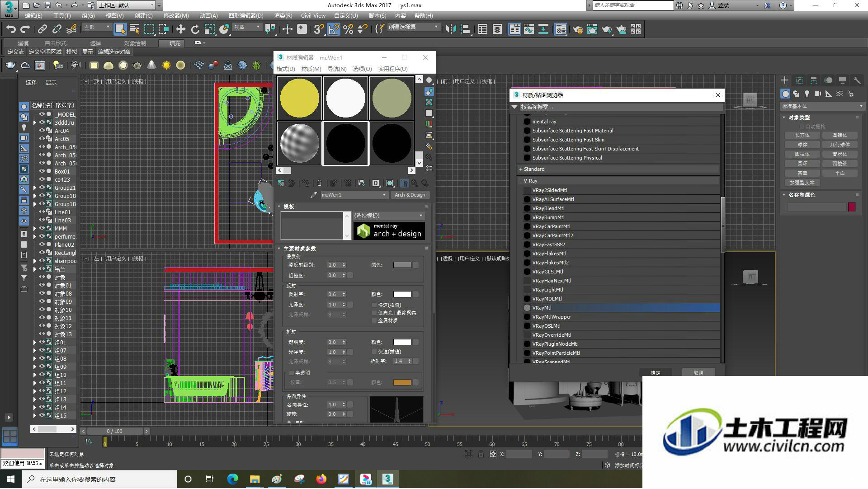868x489 pixels.
Task: Click the 加强型文本 button
Action: pos(802,183)
